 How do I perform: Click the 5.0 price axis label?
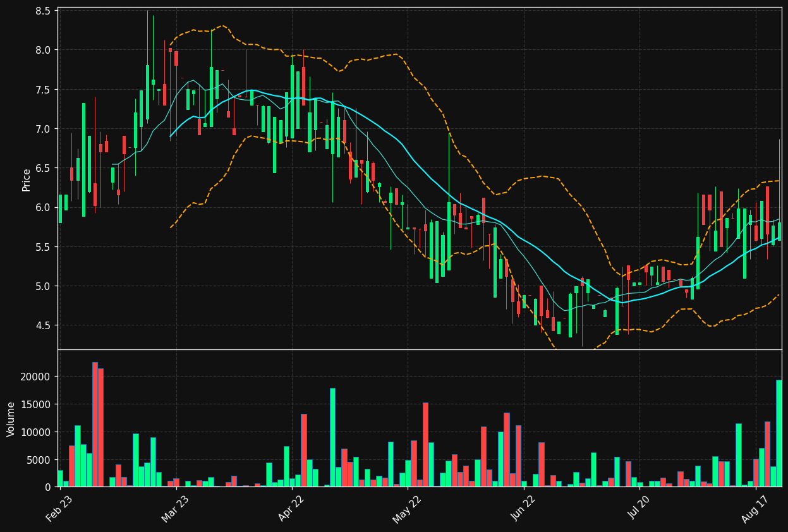click(44, 286)
